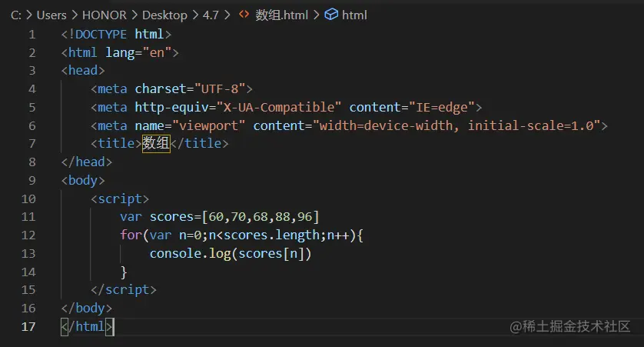Click the '数组.html' breadcrumb file name
The image size is (644, 347).
coord(281,15)
